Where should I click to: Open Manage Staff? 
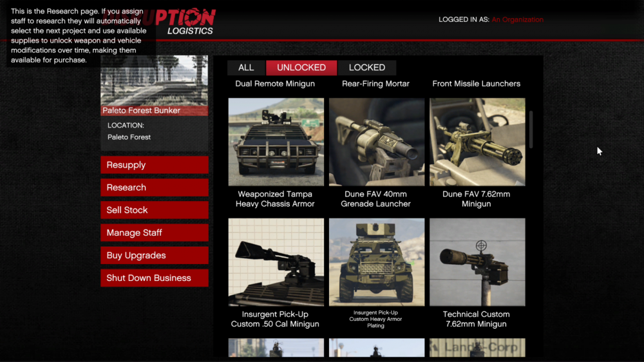(155, 233)
